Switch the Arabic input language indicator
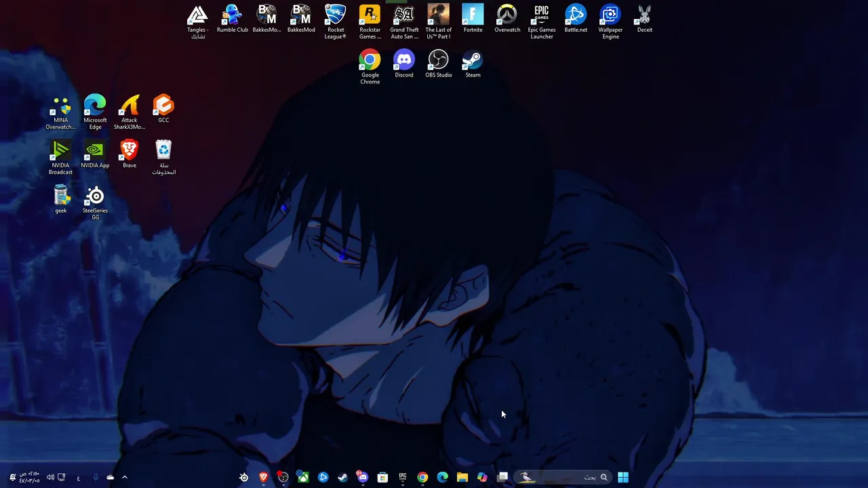Image resolution: width=868 pixels, height=488 pixels. click(x=78, y=478)
